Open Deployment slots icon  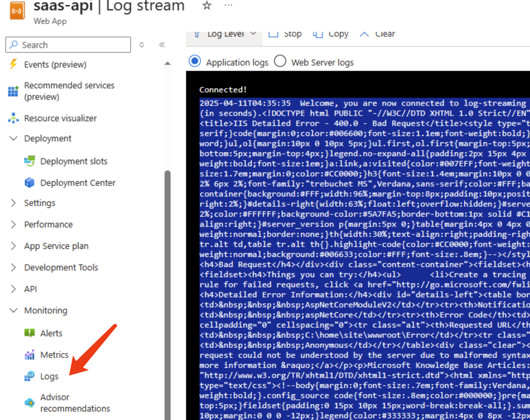pos(30,161)
